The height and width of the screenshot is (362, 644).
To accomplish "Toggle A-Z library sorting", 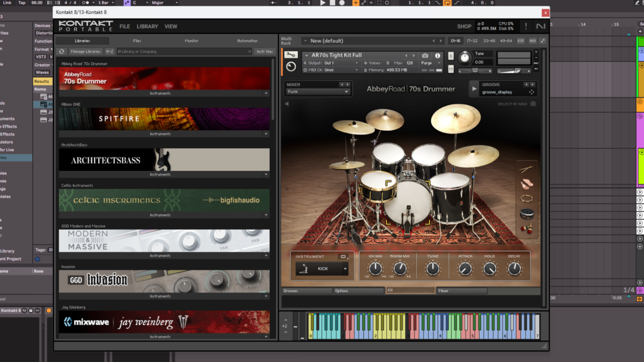I will pyautogui.click(x=109, y=51).
